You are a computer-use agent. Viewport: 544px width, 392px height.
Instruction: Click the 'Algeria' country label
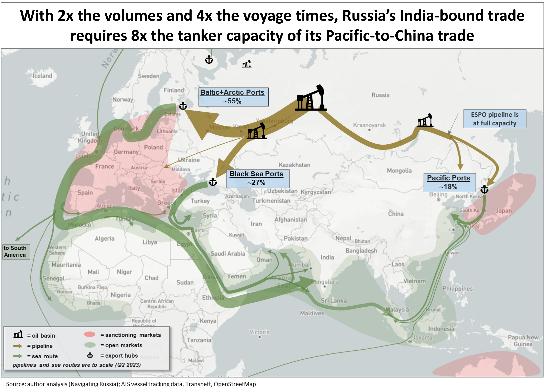(x=105, y=238)
